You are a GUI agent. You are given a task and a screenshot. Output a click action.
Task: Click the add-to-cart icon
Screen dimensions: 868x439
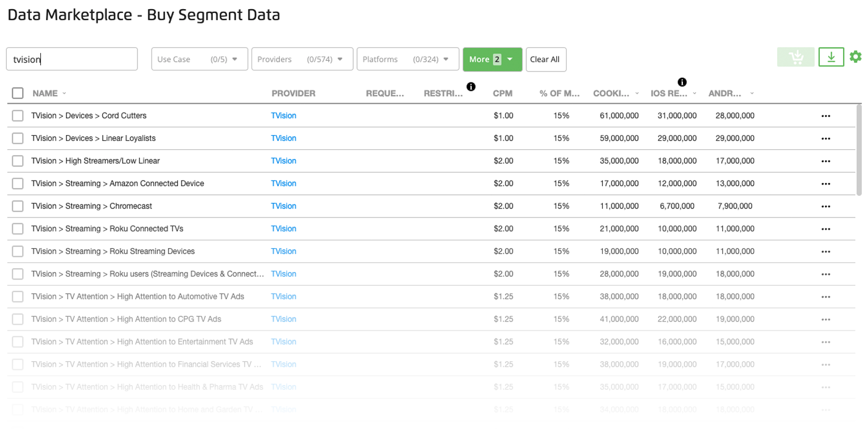(x=795, y=57)
